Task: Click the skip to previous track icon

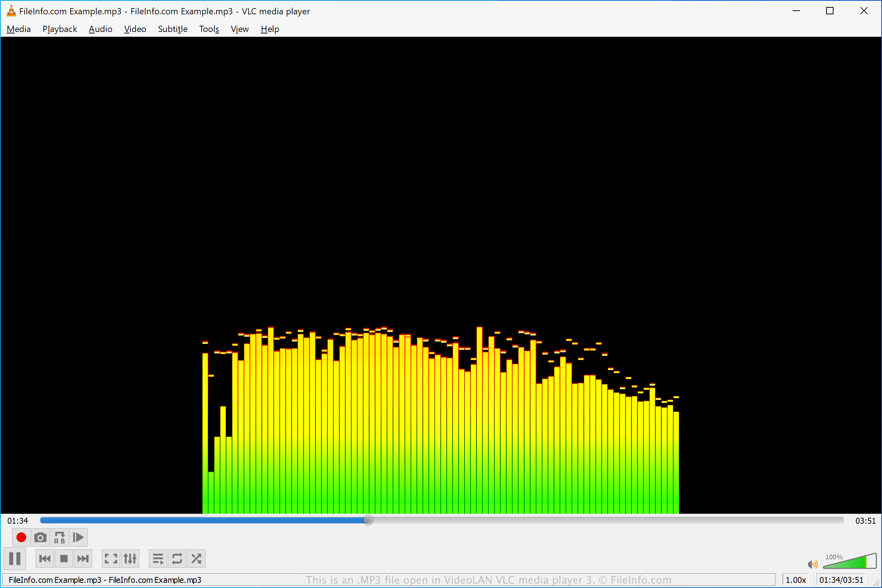Action: point(44,559)
